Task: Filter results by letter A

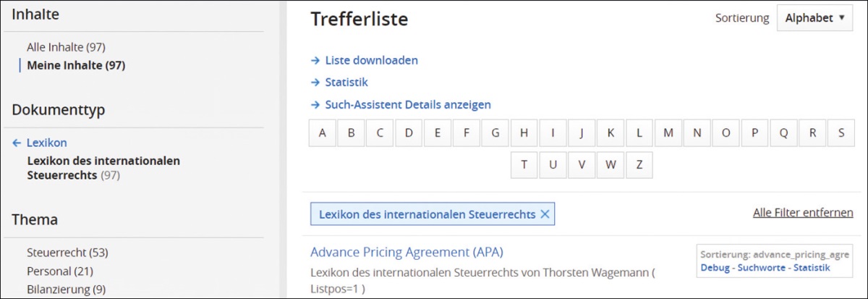Action: click(x=323, y=133)
